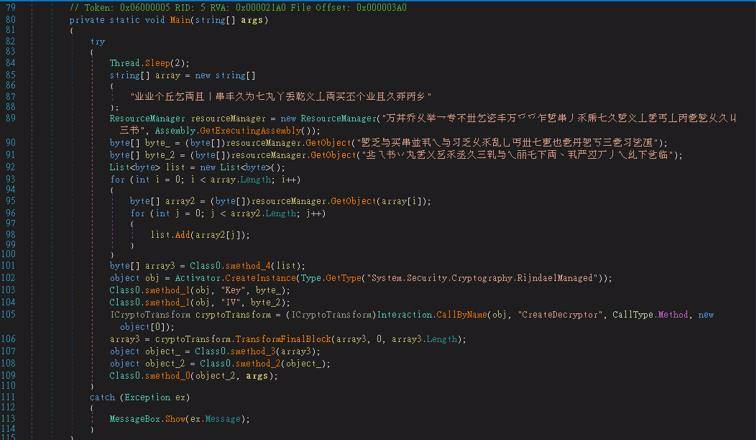The height and width of the screenshot is (440, 756).
Task: Click Method in CallType.Method
Action: point(673,315)
